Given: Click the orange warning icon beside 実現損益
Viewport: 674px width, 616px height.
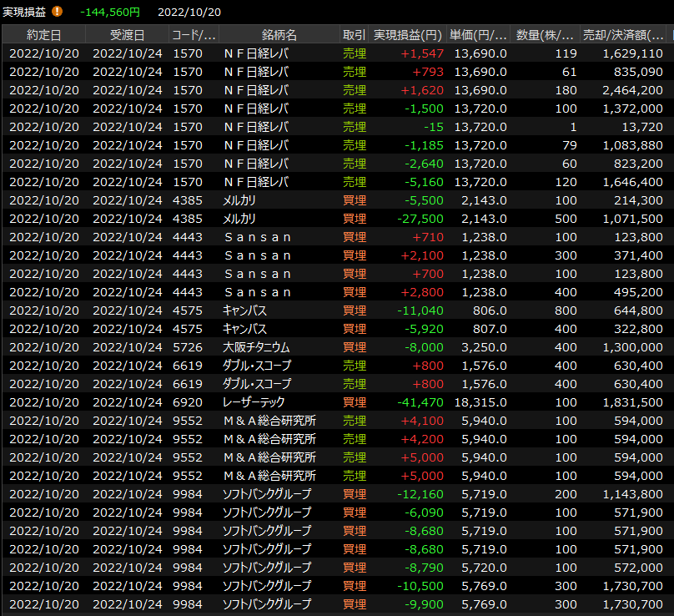Looking at the screenshot, I should (x=57, y=12).
